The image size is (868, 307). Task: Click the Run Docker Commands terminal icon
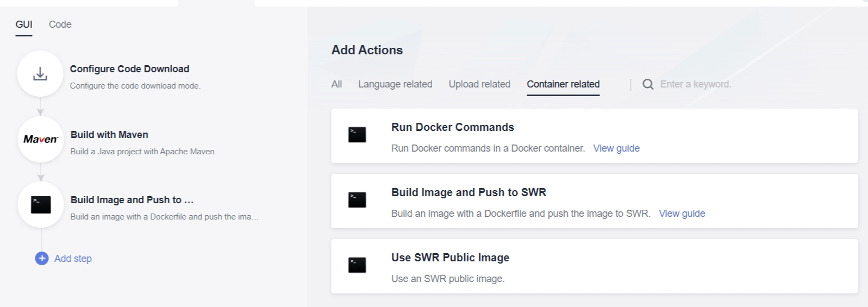pyautogui.click(x=357, y=135)
